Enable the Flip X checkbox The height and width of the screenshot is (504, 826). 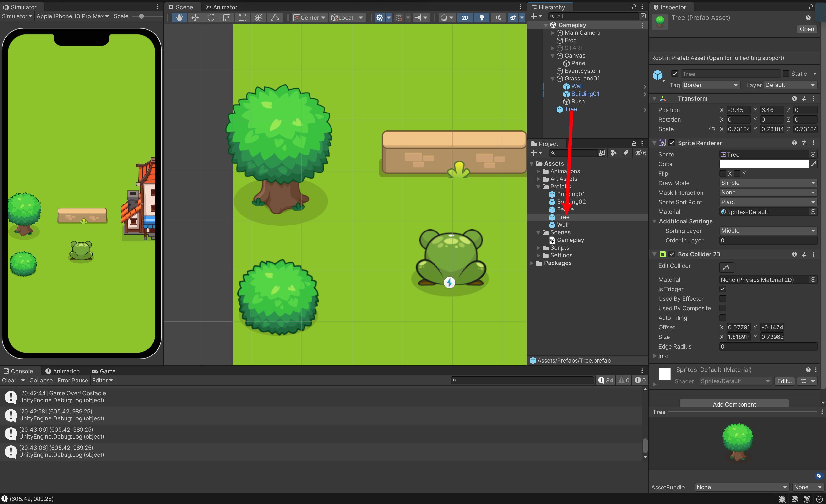723,174
